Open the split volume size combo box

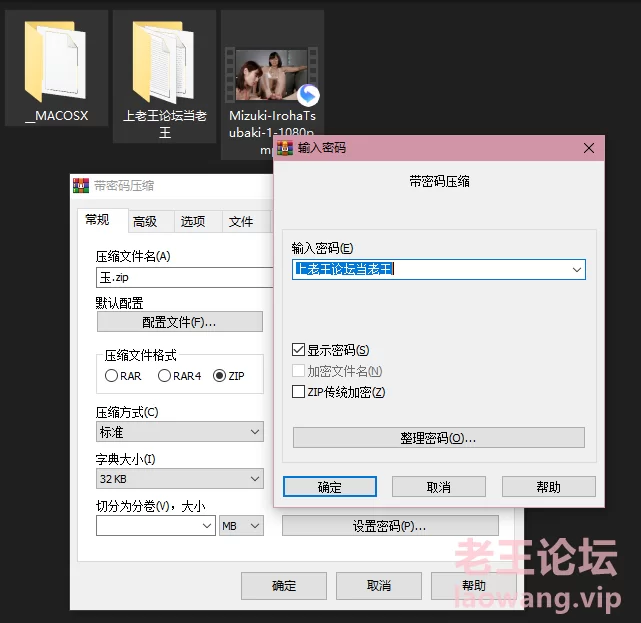click(156, 526)
